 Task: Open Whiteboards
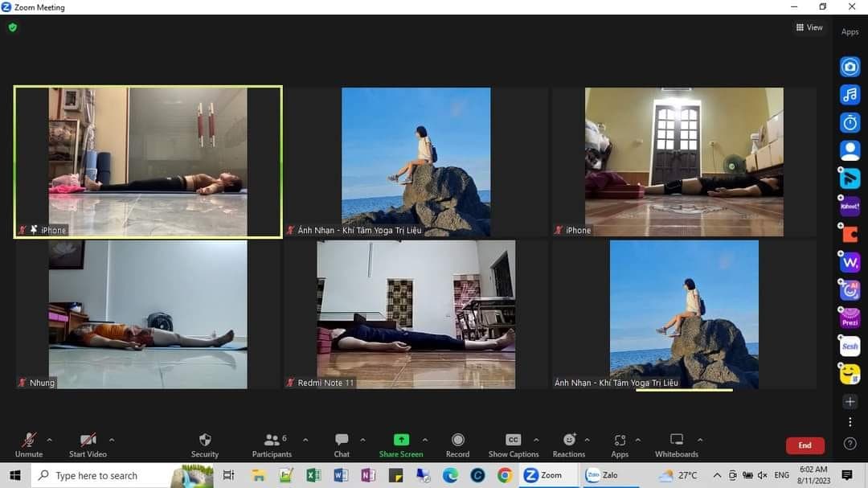pyautogui.click(x=677, y=445)
